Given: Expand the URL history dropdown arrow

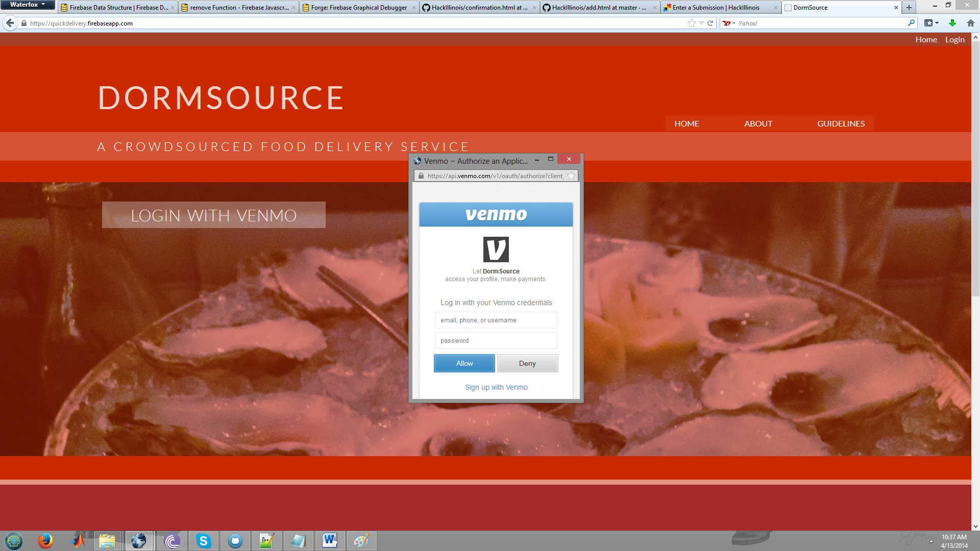Looking at the screenshot, I should [701, 23].
